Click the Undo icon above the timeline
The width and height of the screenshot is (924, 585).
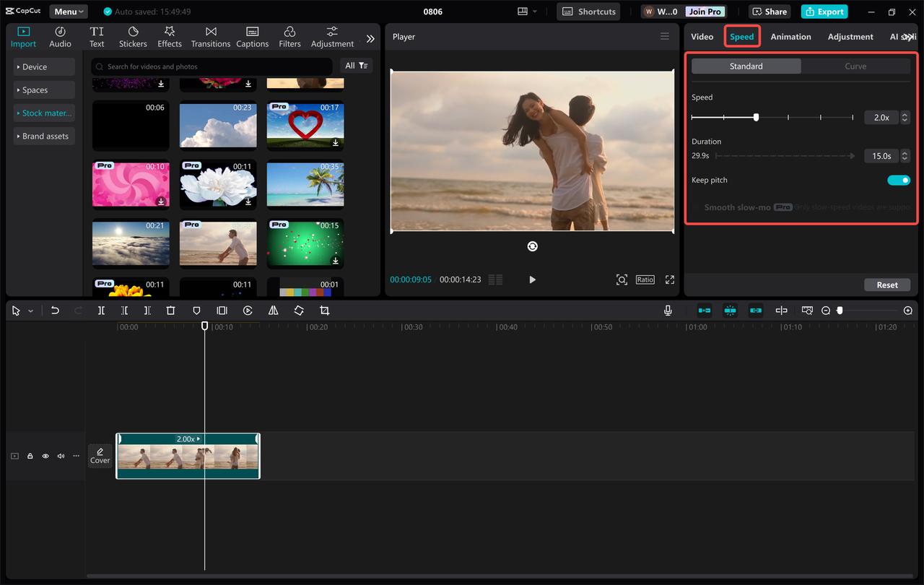pos(55,310)
